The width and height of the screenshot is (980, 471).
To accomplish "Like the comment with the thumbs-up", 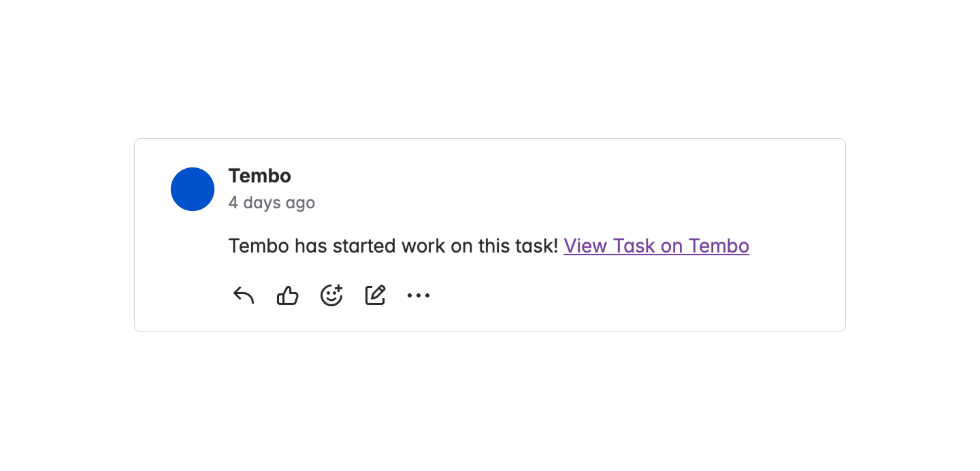I will (287, 295).
